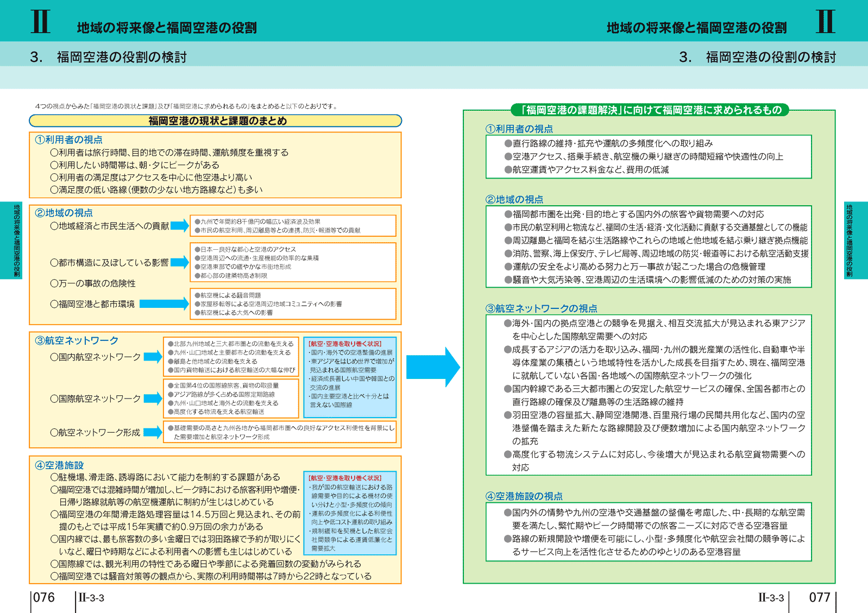The width and height of the screenshot is (868, 613).
Task: Click line 直行路線の維持・拡充や運航の多頻度化への取り組み
Action: pos(608,143)
